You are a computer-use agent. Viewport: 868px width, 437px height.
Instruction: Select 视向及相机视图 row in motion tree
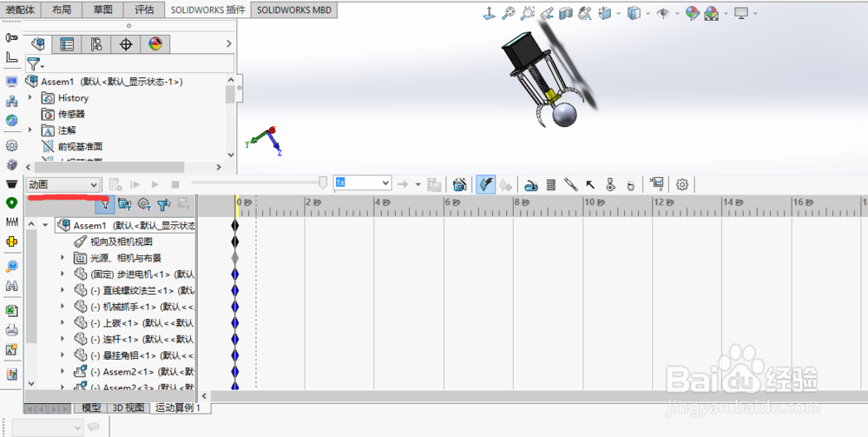pos(122,242)
